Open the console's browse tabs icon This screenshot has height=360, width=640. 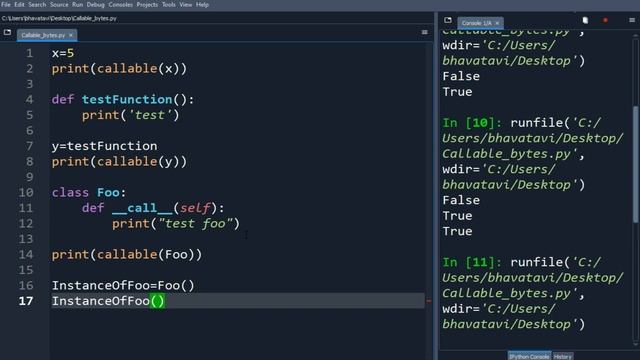(448, 20)
